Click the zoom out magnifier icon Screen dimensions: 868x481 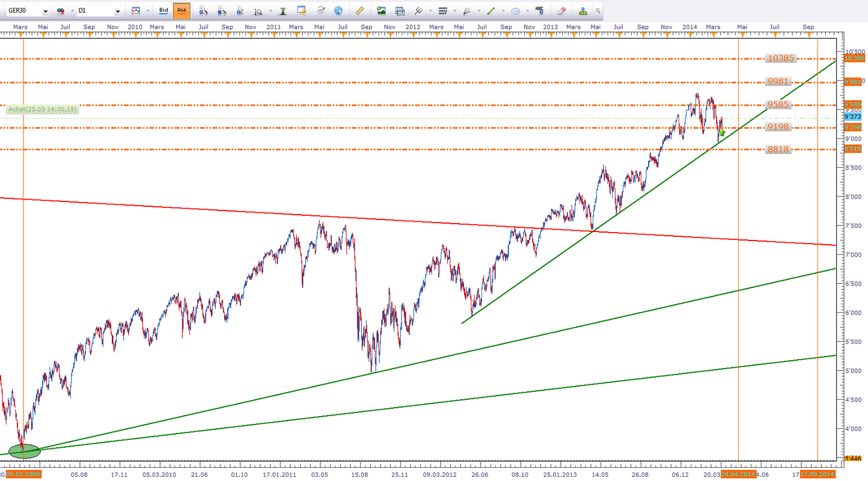222,11
